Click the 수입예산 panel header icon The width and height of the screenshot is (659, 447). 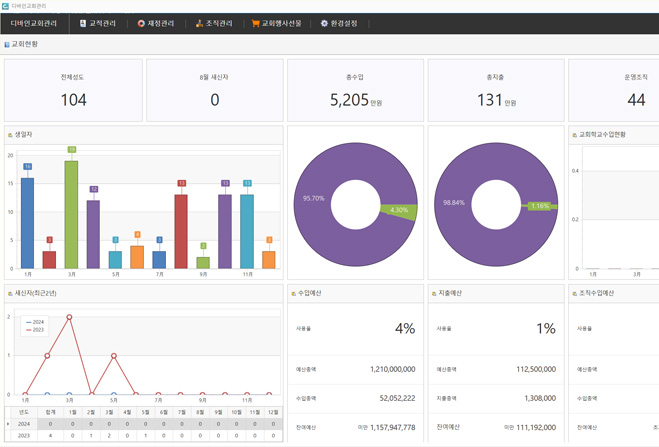[292, 293]
